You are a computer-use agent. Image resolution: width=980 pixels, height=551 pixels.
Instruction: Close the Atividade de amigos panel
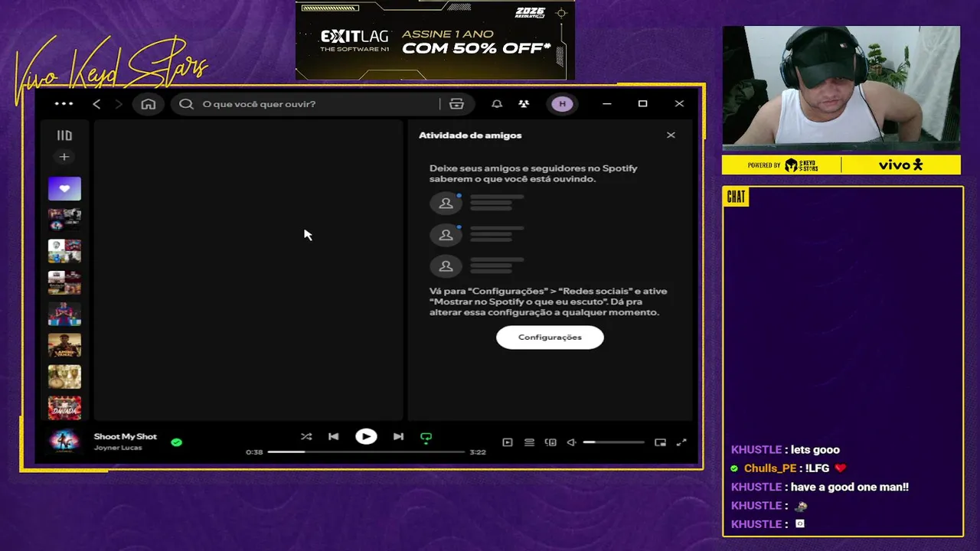671,135
